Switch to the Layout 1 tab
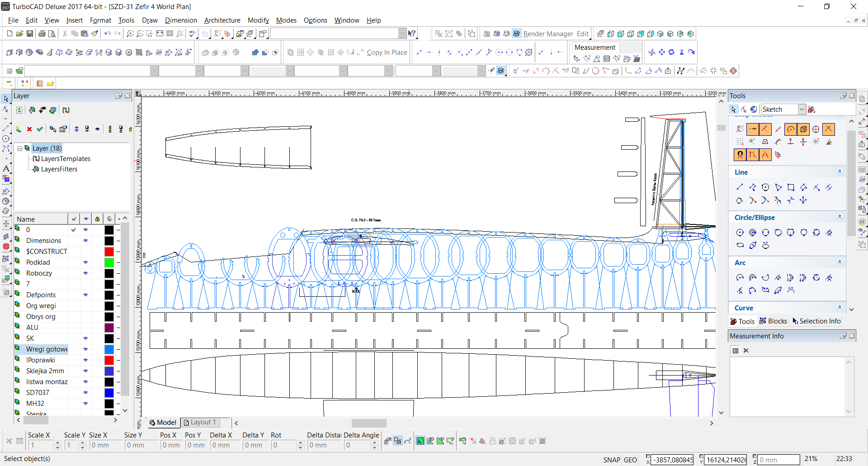The height and width of the screenshot is (466, 868). click(200, 422)
